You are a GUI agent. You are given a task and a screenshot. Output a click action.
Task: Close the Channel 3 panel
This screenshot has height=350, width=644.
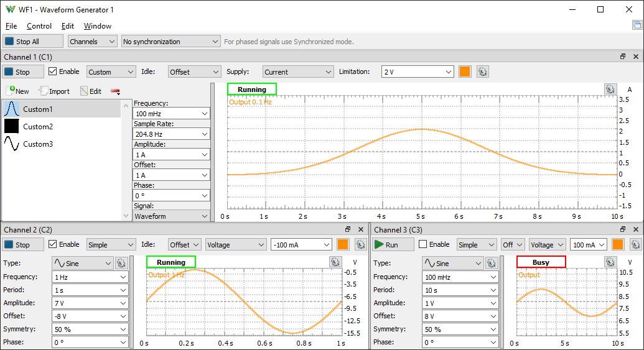tap(636, 230)
